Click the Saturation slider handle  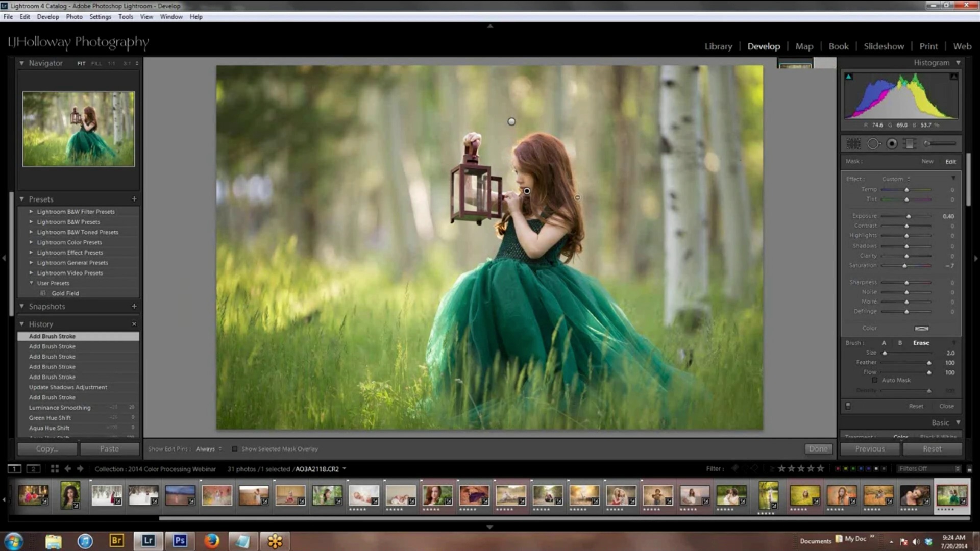[x=904, y=266]
